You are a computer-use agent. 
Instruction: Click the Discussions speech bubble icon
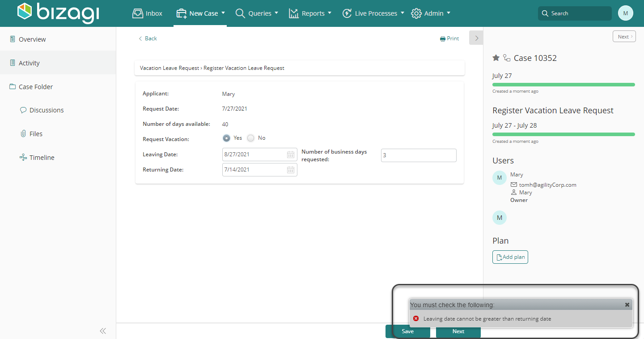(x=23, y=110)
